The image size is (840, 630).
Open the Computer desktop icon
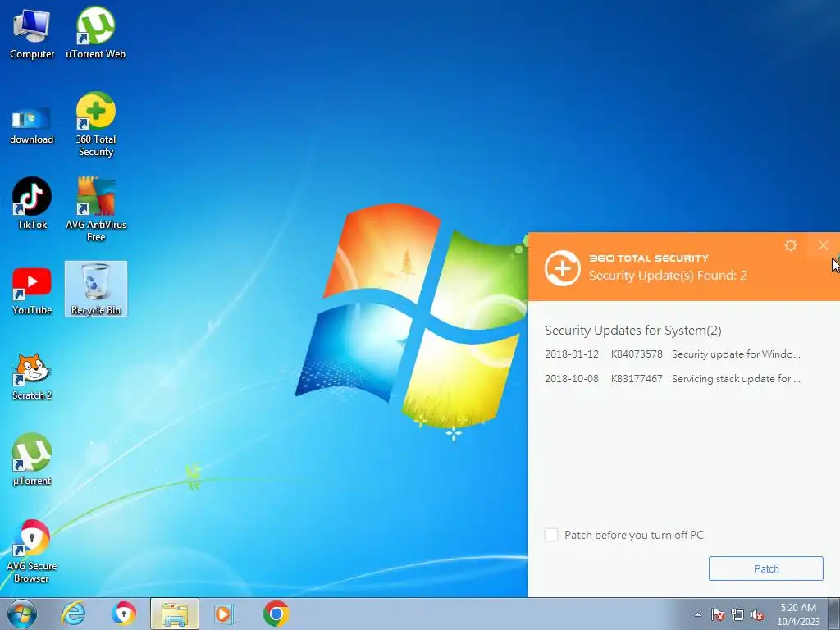[32, 33]
